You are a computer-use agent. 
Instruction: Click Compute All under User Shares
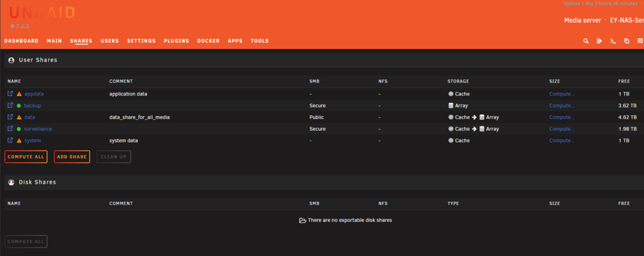coord(26,157)
